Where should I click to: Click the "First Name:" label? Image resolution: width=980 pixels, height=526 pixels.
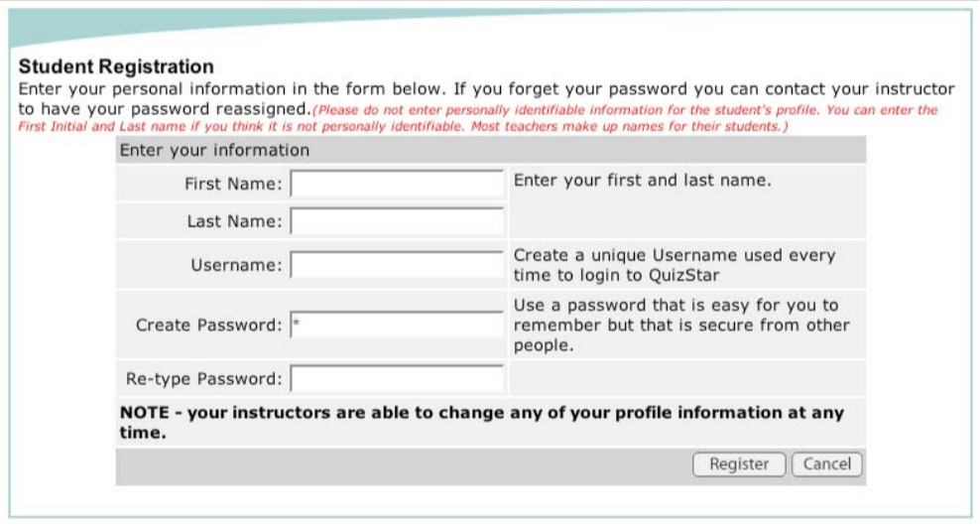233,185
